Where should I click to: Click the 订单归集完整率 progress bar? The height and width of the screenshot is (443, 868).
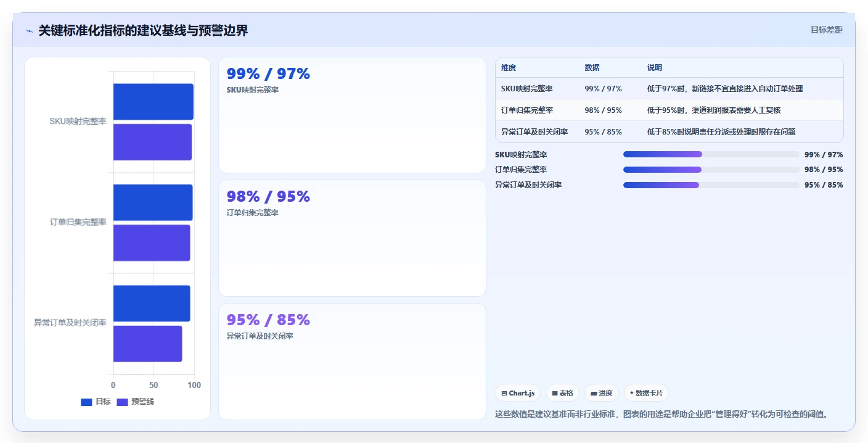click(711, 170)
